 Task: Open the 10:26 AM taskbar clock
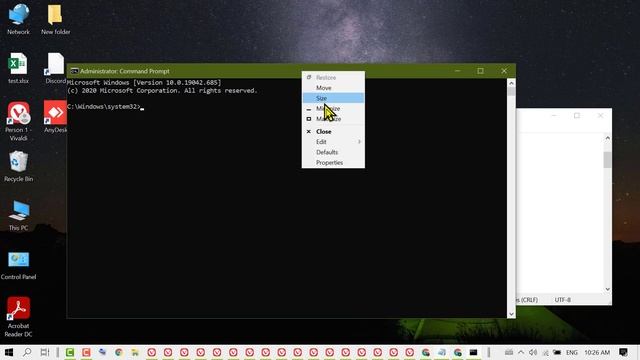point(597,352)
